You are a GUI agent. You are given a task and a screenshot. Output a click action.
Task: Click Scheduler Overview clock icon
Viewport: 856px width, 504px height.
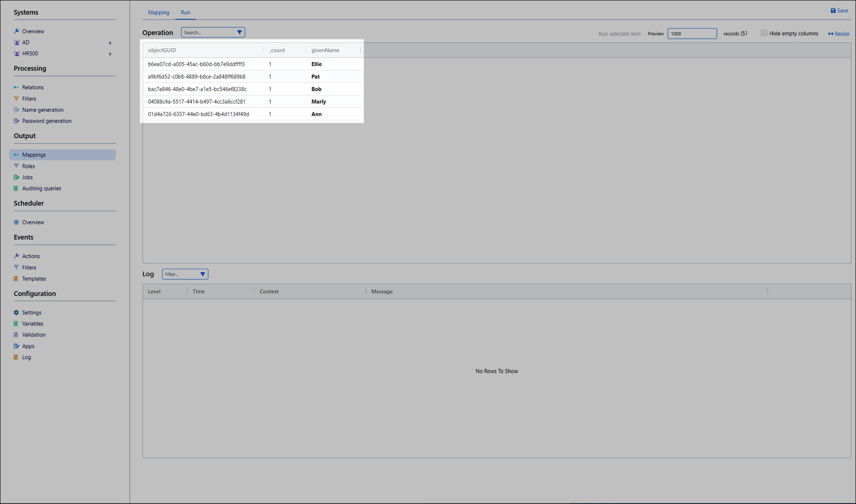coord(16,222)
